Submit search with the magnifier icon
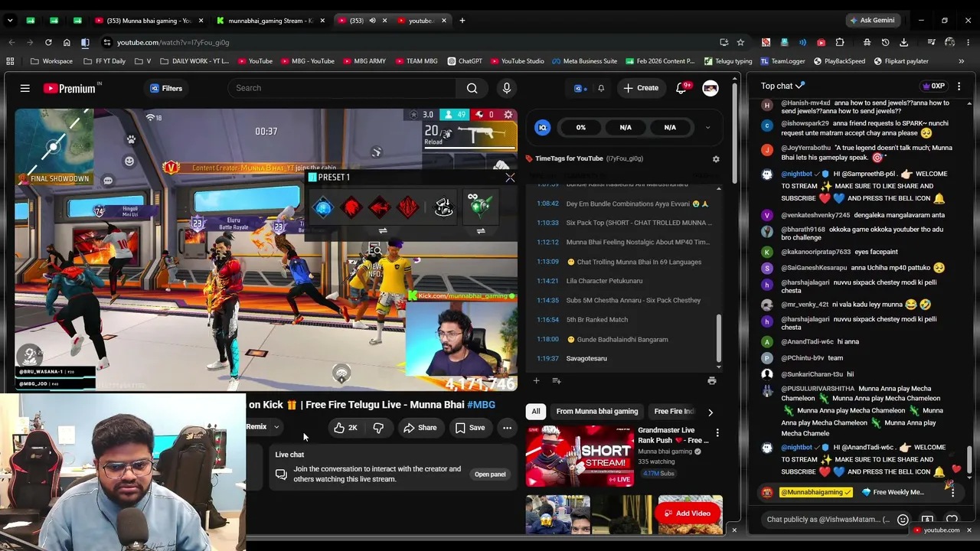This screenshot has width=980, height=551. (472, 88)
